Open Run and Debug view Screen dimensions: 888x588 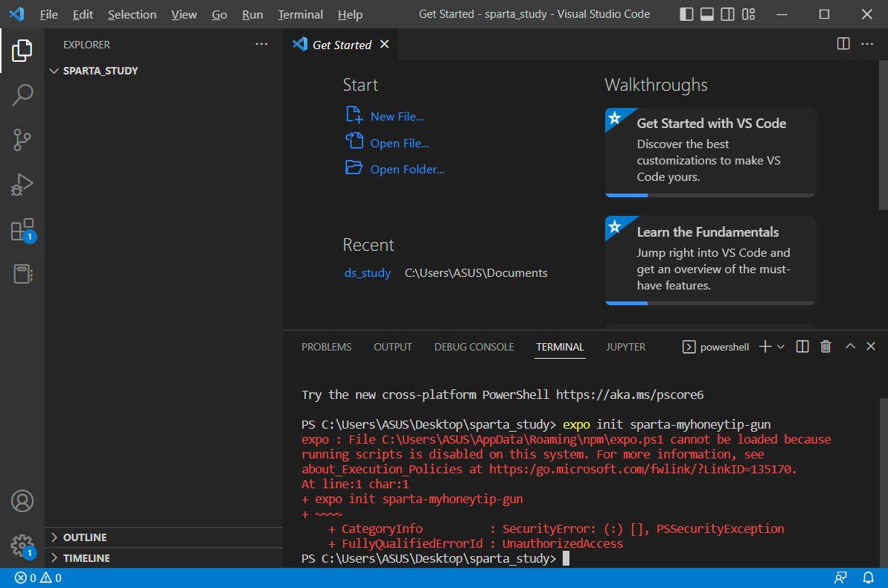[22, 185]
